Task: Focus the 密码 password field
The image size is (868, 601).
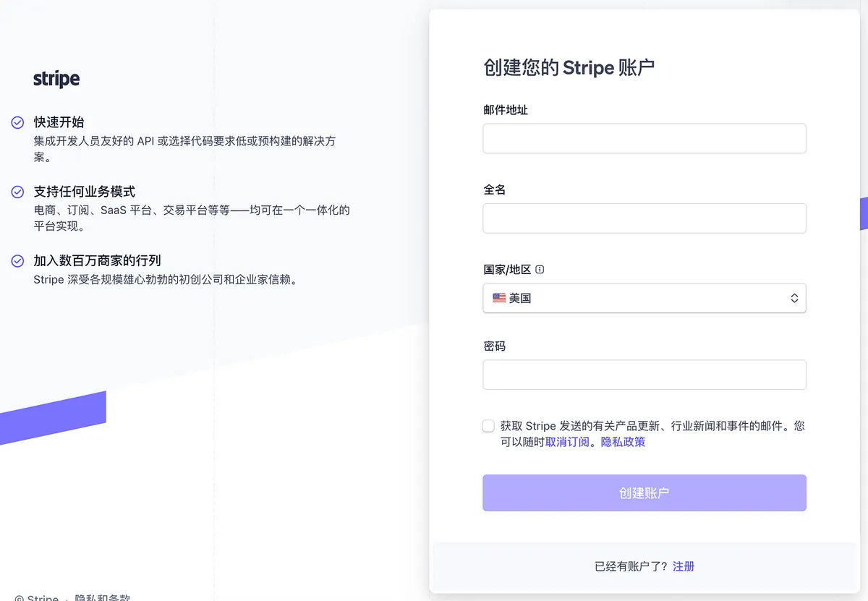Action: click(x=644, y=375)
